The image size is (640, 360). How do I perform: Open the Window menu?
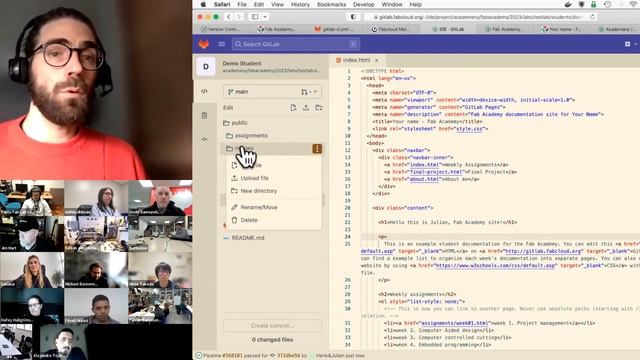(392, 4)
